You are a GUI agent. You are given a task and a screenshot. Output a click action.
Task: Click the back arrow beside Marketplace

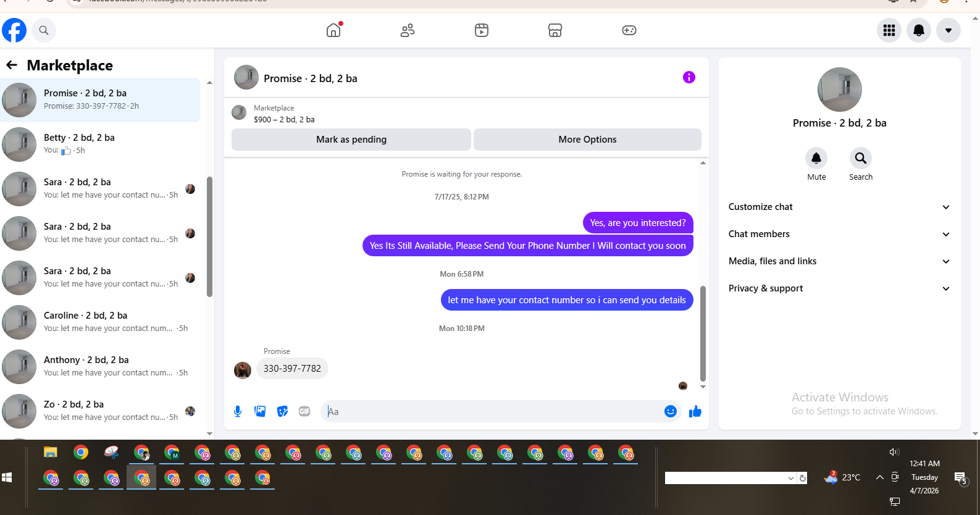coord(12,65)
